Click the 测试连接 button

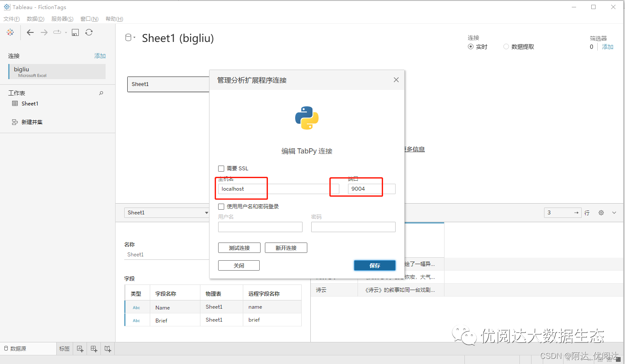click(239, 248)
